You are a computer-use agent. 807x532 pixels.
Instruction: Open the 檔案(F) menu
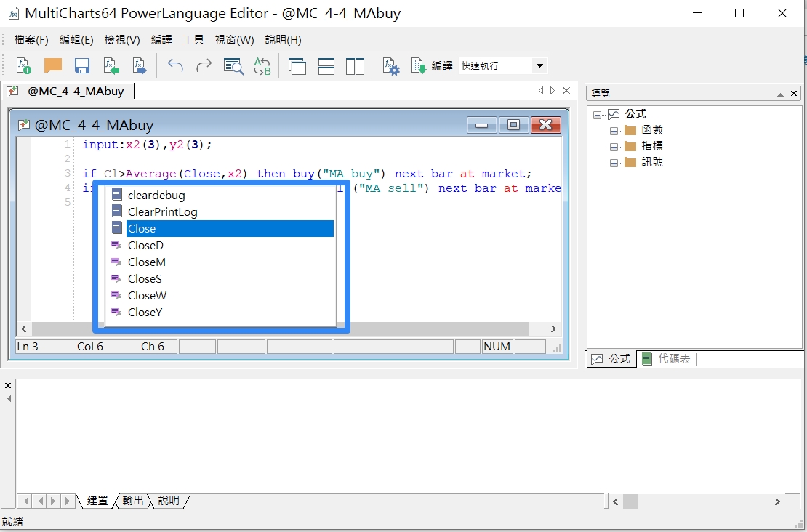(x=31, y=40)
